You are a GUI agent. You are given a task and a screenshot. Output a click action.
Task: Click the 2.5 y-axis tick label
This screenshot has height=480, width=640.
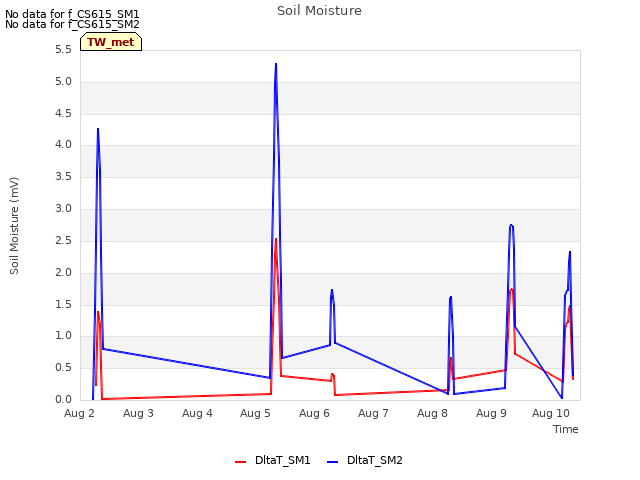click(63, 240)
